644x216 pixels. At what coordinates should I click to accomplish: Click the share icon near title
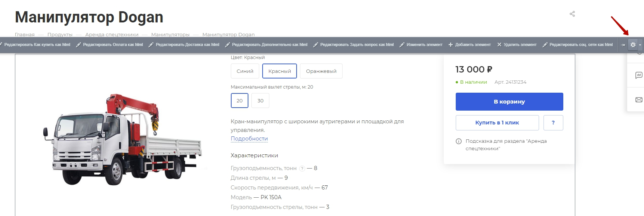[572, 14]
